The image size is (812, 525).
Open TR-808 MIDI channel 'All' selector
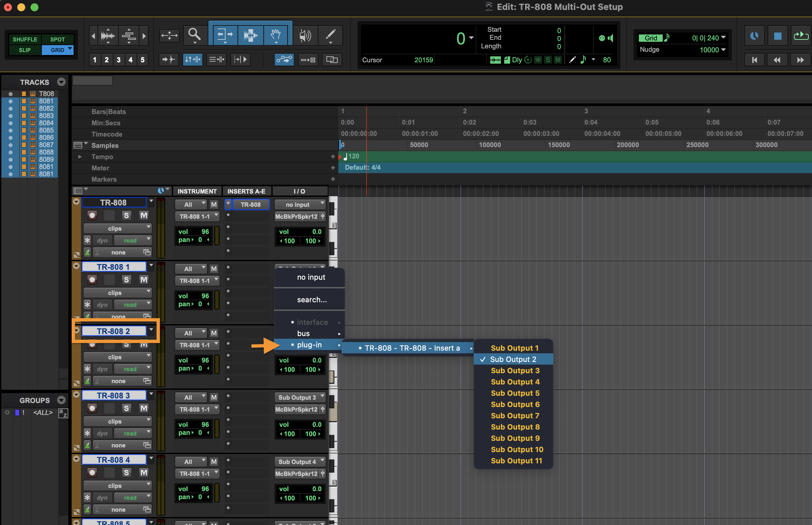(191, 204)
